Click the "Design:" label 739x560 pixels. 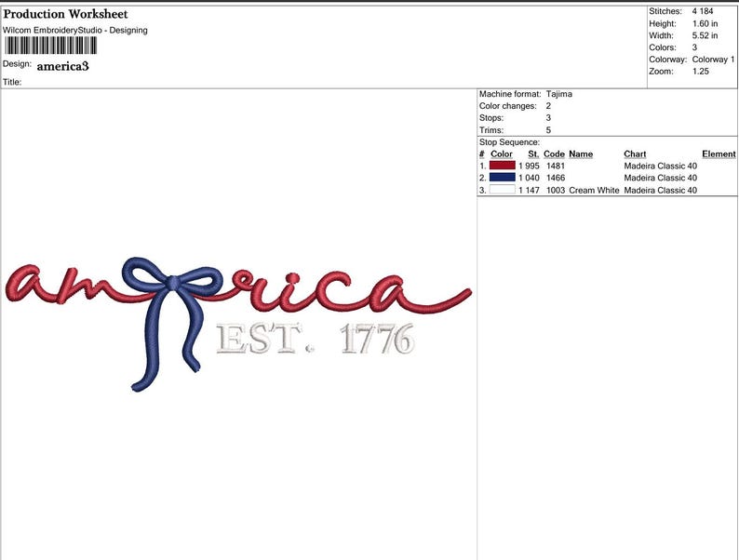17,64
